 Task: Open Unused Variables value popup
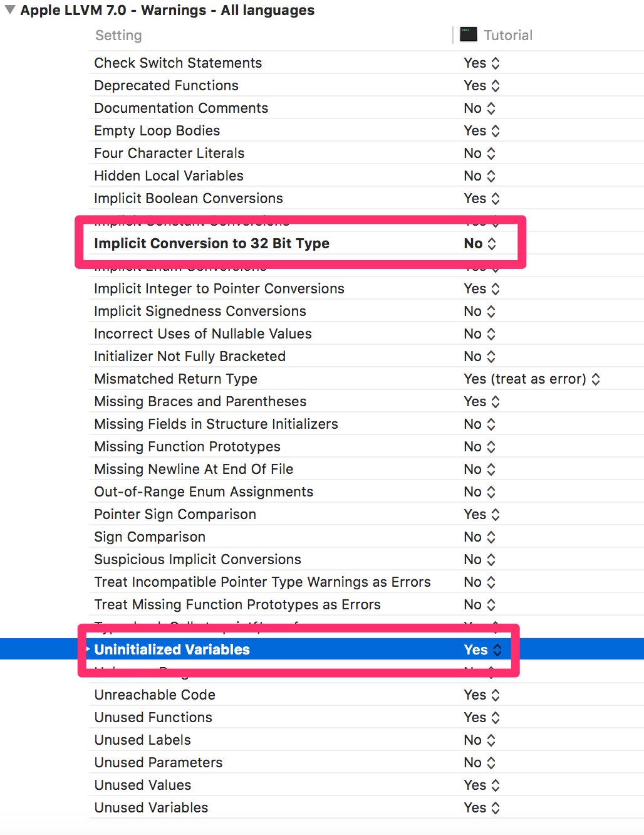(482, 807)
